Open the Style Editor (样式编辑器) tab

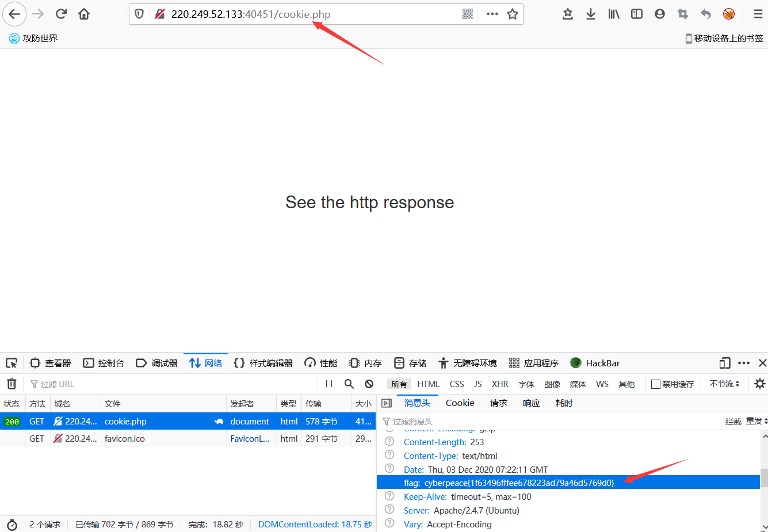(263, 363)
